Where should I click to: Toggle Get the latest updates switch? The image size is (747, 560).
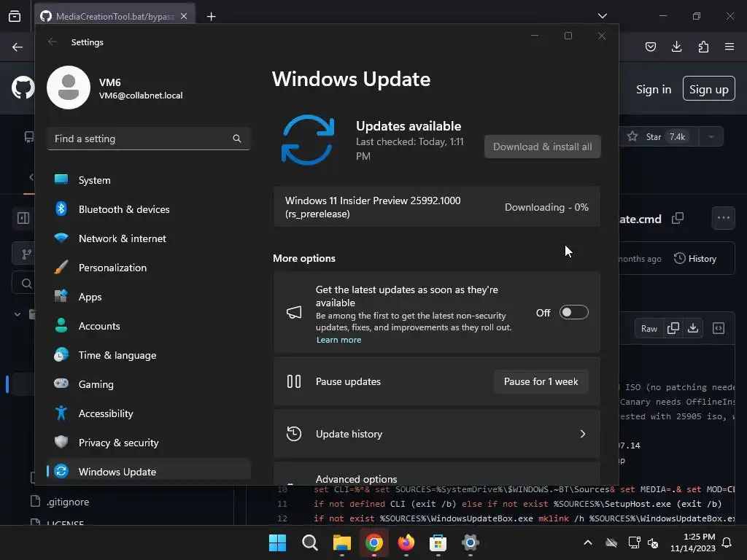pyautogui.click(x=573, y=312)
